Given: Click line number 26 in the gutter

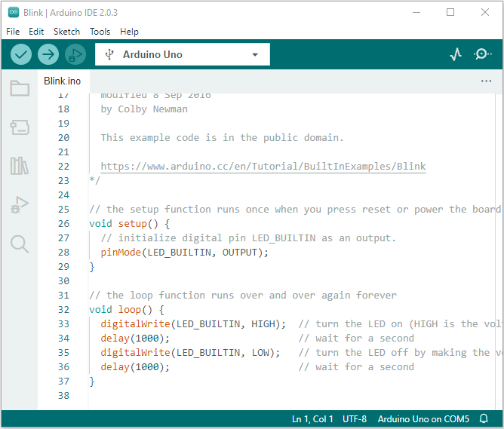Looking at the screenshot, I should [63, 223].
